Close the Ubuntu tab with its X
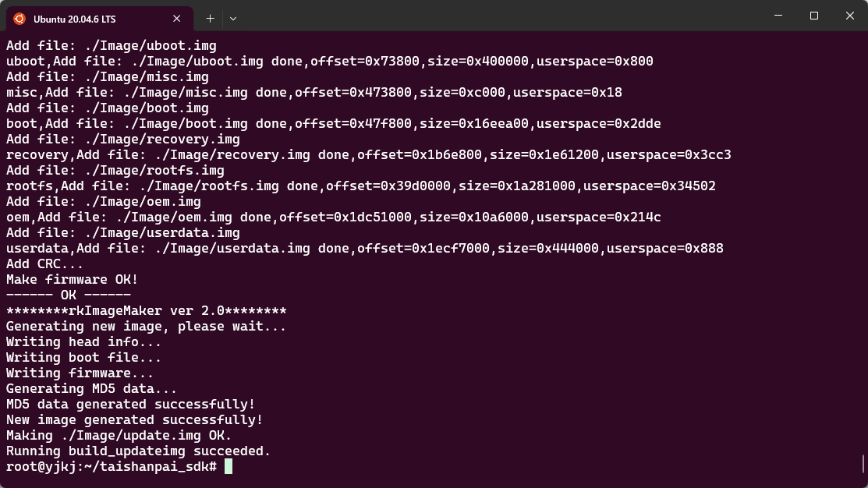Viewport: 868px width, 488px height. (175, 18)
